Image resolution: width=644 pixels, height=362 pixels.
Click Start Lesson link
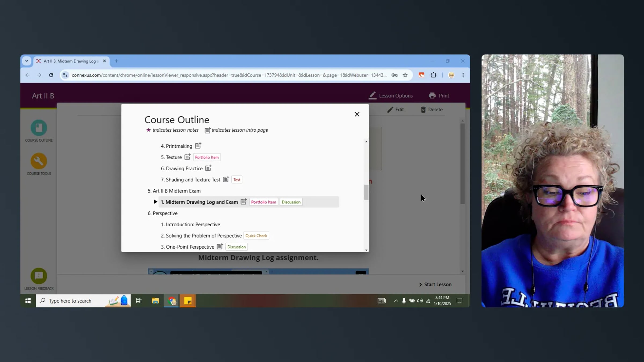coord(435,285)
